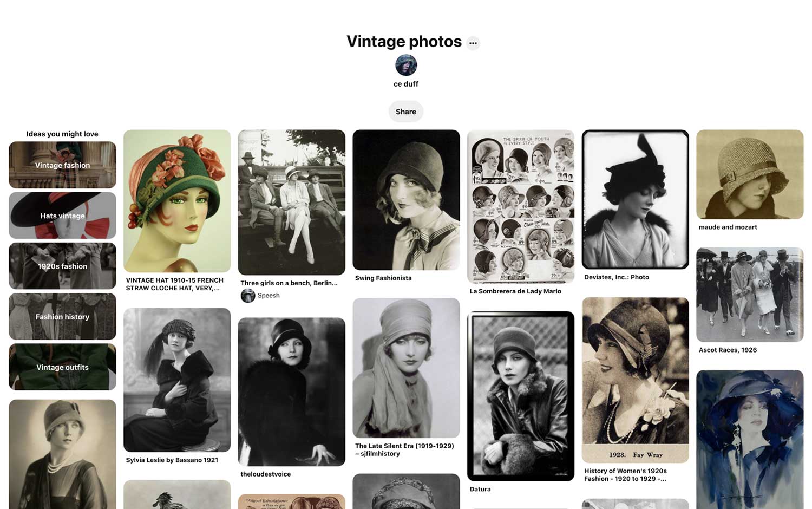Click the Speesh username link

point(269,296)
